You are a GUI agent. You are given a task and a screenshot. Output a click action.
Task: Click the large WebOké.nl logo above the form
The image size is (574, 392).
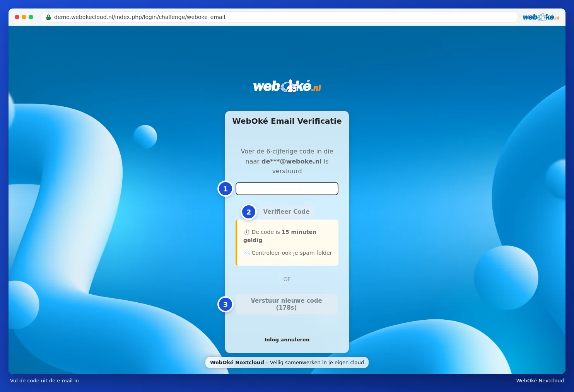pyautogui.click(x=287, y=86)
